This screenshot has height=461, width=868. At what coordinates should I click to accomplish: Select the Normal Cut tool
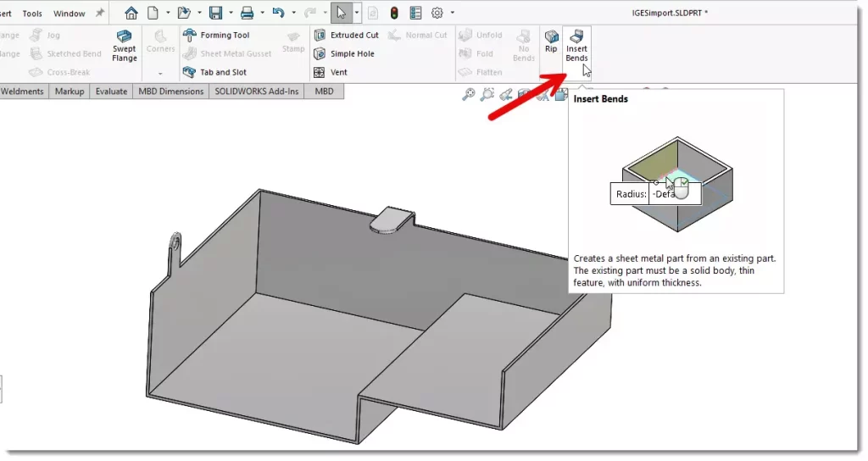pyautogui.click(x=417, y=35)
